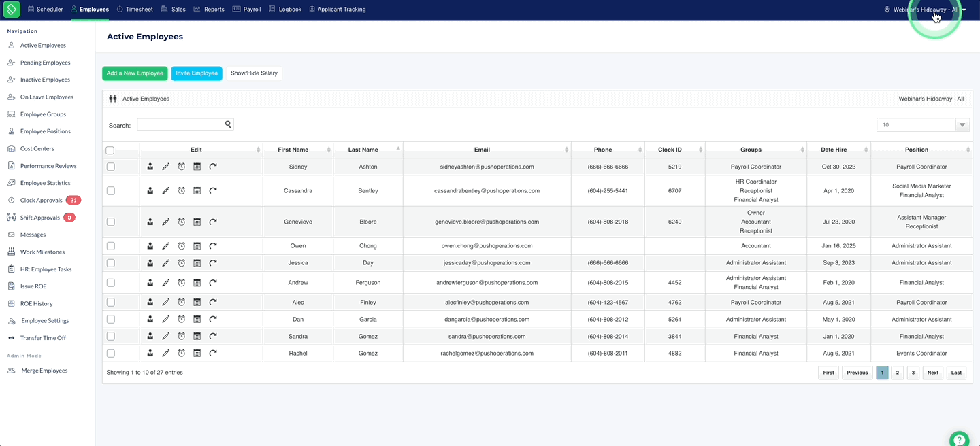Open the profile person icon for Andrew Ferguson
The height and width of the screenshot is (446, 980).
tap(150, 283)
